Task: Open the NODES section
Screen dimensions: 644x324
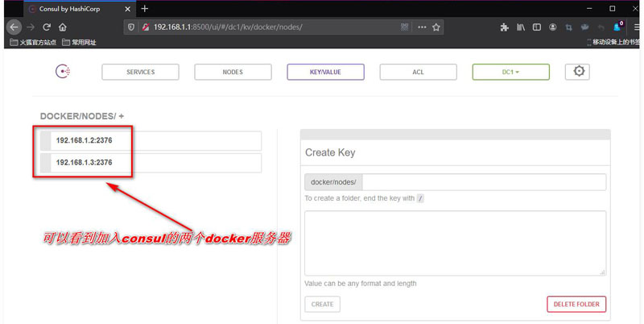Action: [x=233, y=72]
